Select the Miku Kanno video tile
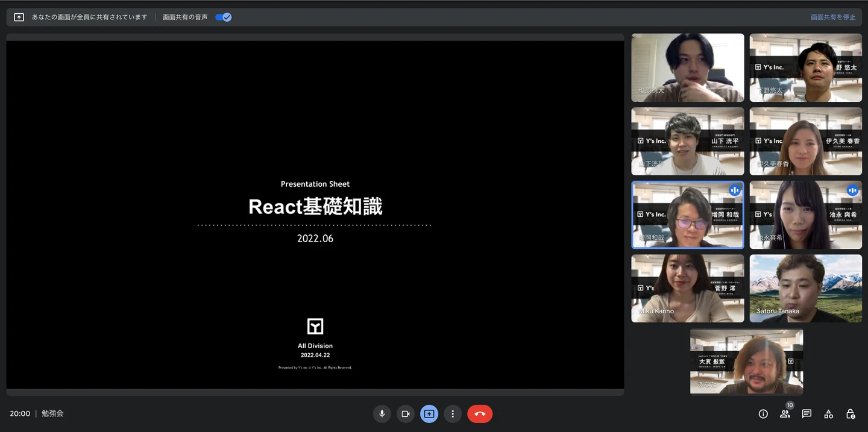Image resolution: width=868 pixels, height=432 pixels. (687, 288)
